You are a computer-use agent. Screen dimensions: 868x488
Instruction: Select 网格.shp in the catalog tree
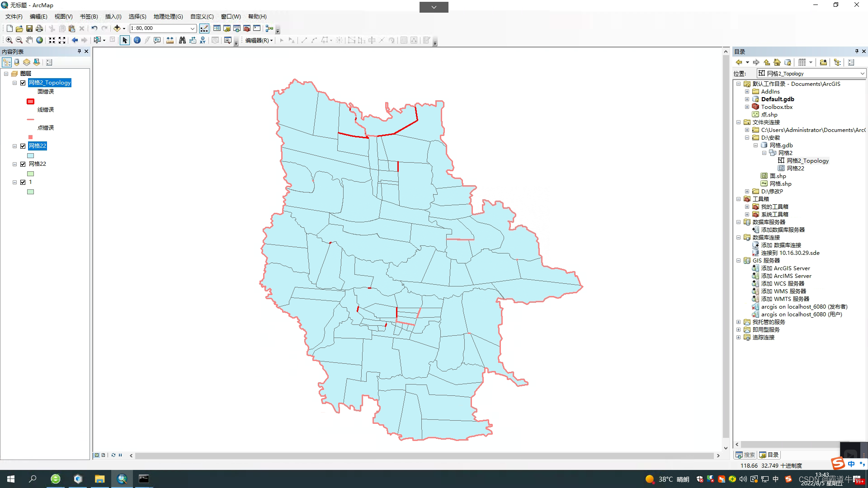click(x=780, y=184)
